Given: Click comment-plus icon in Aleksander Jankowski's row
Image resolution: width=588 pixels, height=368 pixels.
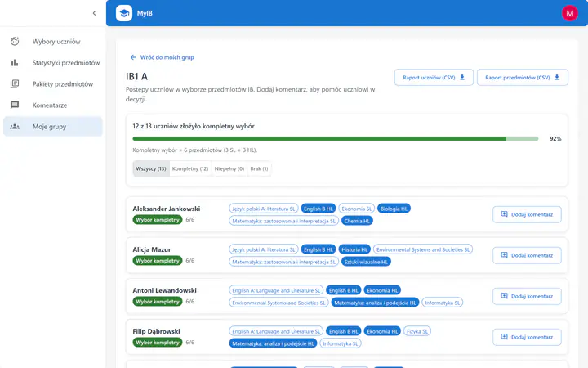Looking at the screenshot, I should click(505, 214).
